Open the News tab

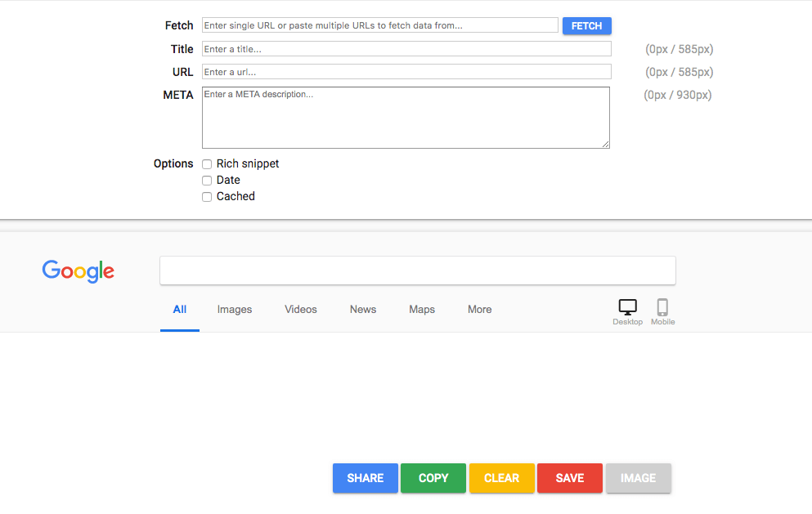362,309
